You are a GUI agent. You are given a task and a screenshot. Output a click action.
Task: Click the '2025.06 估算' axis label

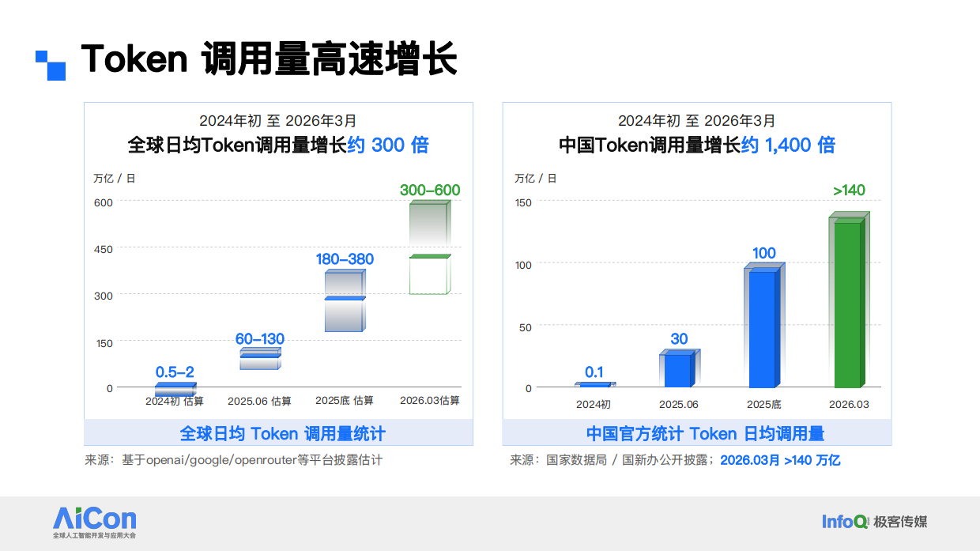(260, 401)
